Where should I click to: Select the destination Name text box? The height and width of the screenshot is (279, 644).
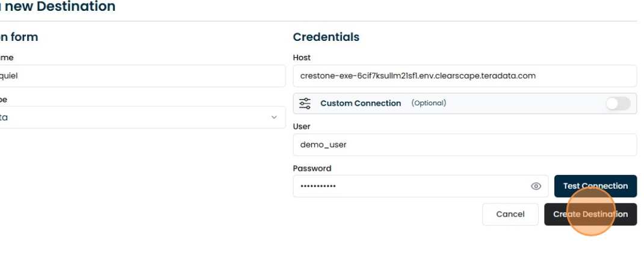(x=141, y=76)
